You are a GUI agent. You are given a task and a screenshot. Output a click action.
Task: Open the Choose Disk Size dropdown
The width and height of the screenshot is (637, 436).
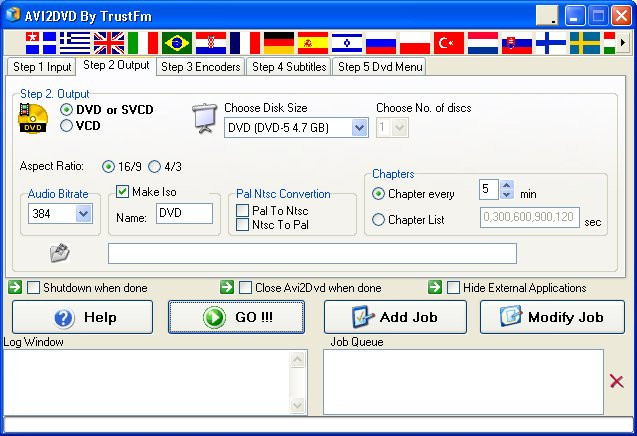[359, 128]
